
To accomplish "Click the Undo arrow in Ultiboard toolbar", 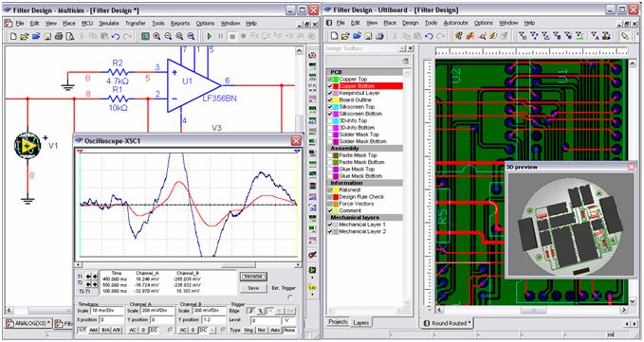I will (x=429, y=36).
